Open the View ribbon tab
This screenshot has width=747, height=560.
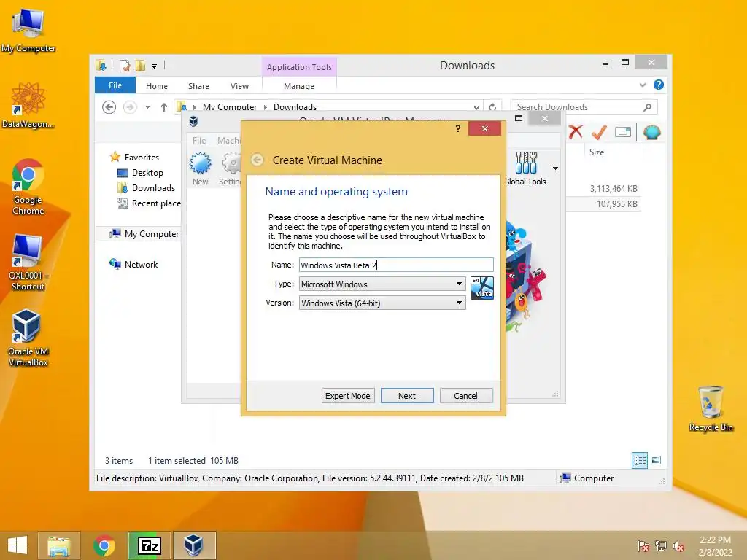[x=239, y=86]
